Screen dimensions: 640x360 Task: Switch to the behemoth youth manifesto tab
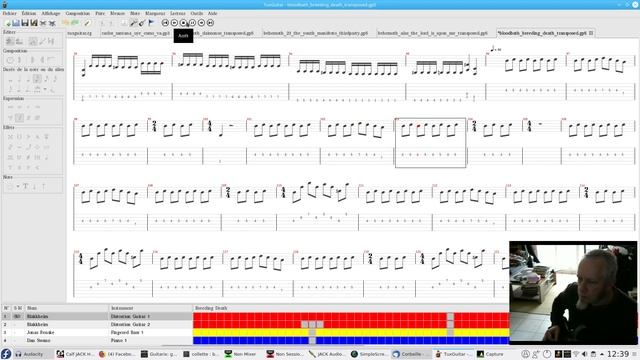click(315, 33)
